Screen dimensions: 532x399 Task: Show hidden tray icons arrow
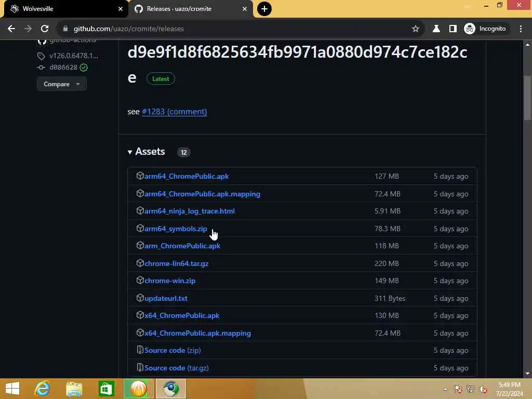(x=445, y=389)
